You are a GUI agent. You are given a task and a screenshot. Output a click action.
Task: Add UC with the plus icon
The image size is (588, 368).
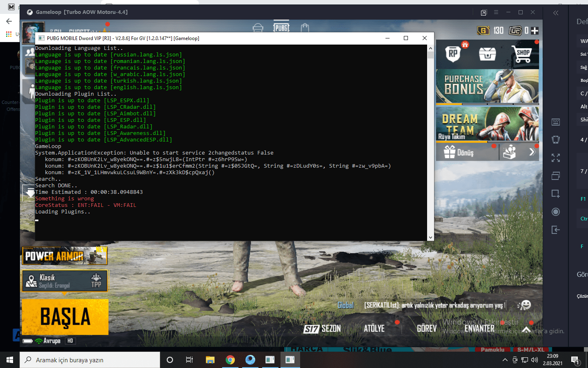[535, 31]
